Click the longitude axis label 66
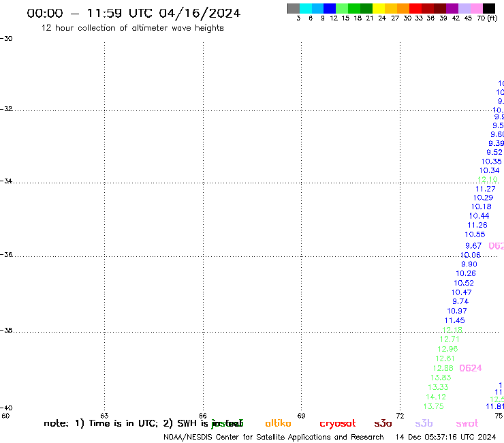The height and width of the screenshot is (443, 504). click(x=203, y=416)
